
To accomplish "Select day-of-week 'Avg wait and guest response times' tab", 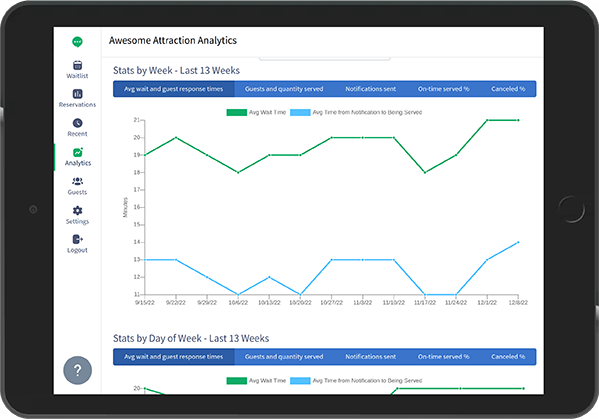I will [x=173, y=357].
